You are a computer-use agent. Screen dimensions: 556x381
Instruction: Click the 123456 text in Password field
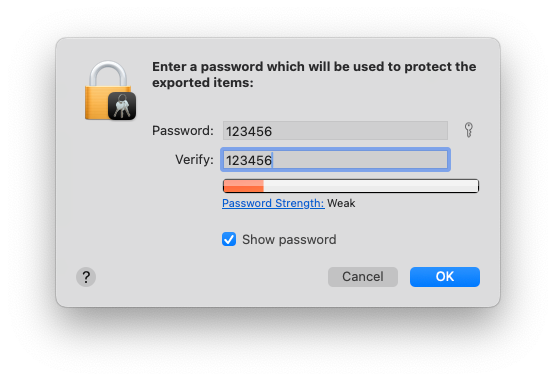[249, 132]
